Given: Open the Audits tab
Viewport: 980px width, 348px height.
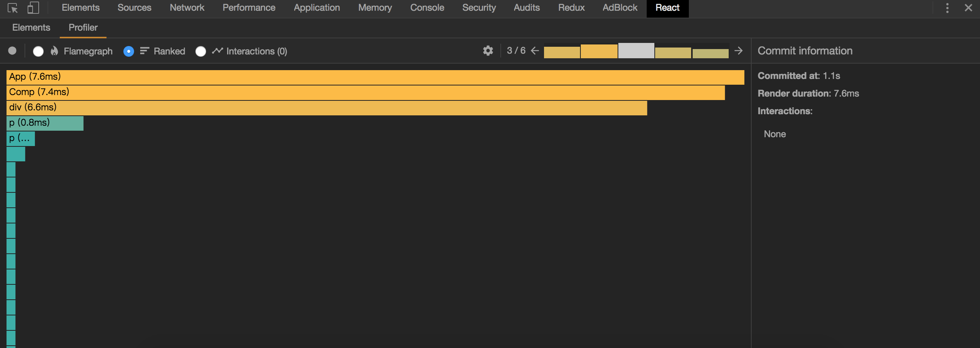Looking at the screenshot, I should click(527, 8).
